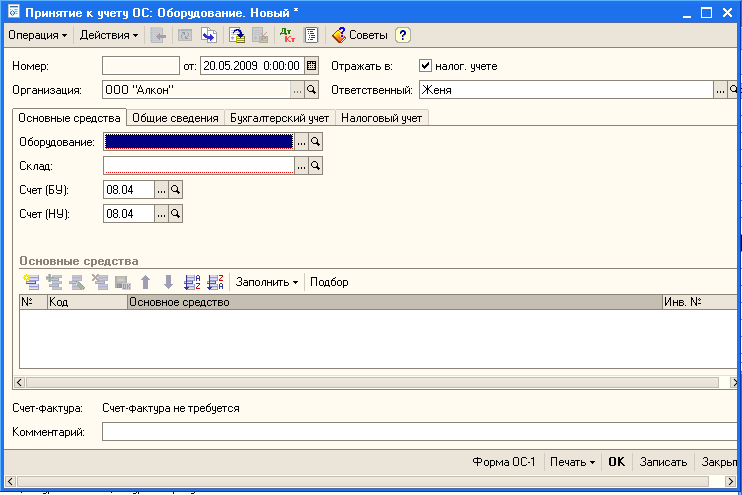Click the 'Основное средство' column header

395,302
